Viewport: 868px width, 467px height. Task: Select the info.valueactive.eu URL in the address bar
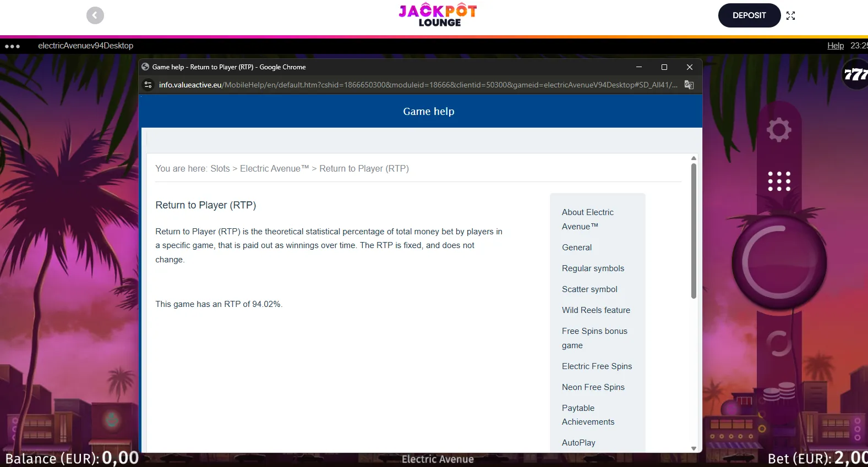418,85
